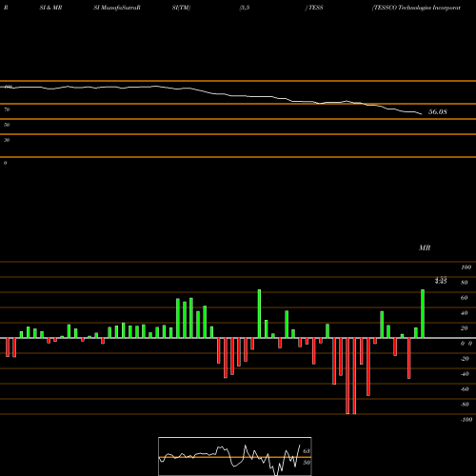The width and height of the screenshot is (476, 476).
Task: Click the -60 label on MR axis
Action: click(x=465, y=389)
